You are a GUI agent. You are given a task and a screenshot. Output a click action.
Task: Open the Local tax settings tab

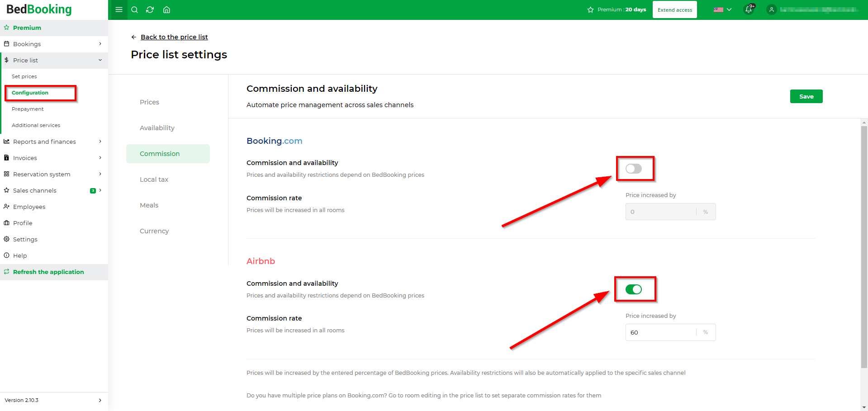click(x=168, y=180)
